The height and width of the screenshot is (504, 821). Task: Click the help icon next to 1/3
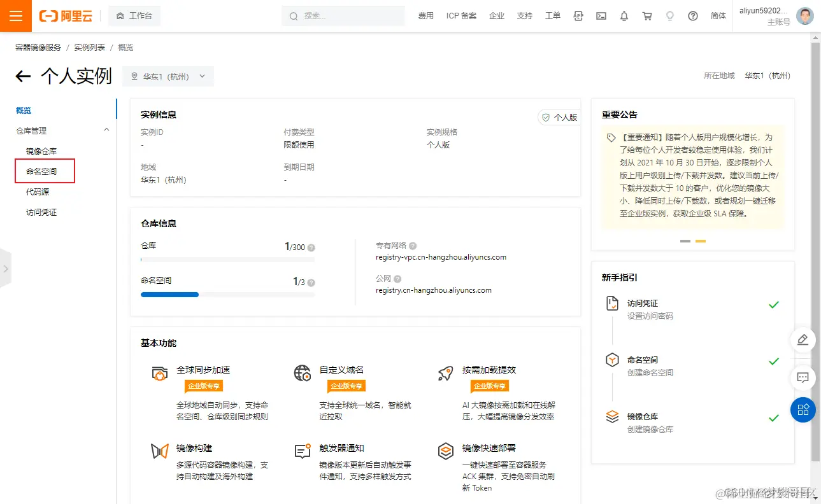coord(311,283)
